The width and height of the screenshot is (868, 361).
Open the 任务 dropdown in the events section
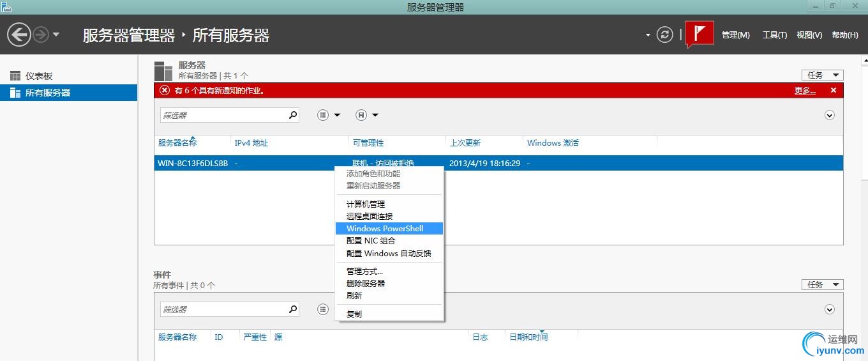coord(823,284)
